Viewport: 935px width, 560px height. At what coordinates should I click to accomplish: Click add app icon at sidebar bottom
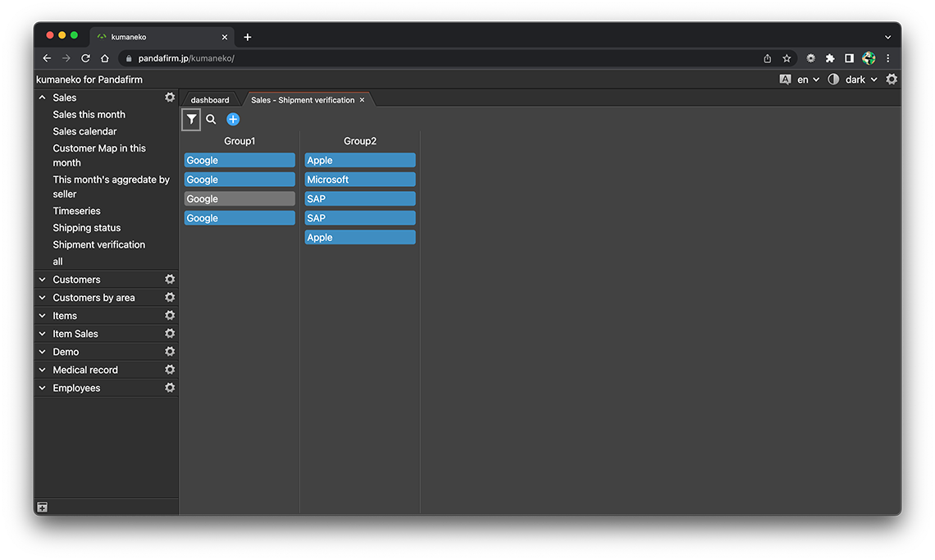coord(43,508)
